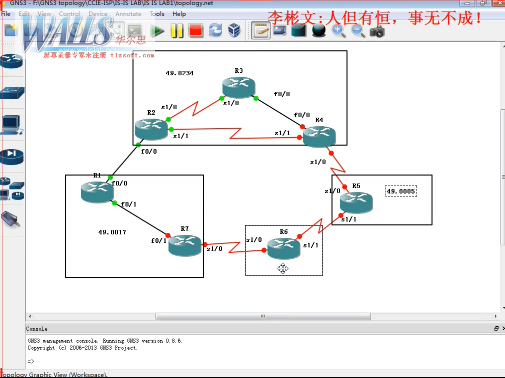Open the File menu
Image resolution: width=505 pixels, height=378 pixels.
[6, 14]
